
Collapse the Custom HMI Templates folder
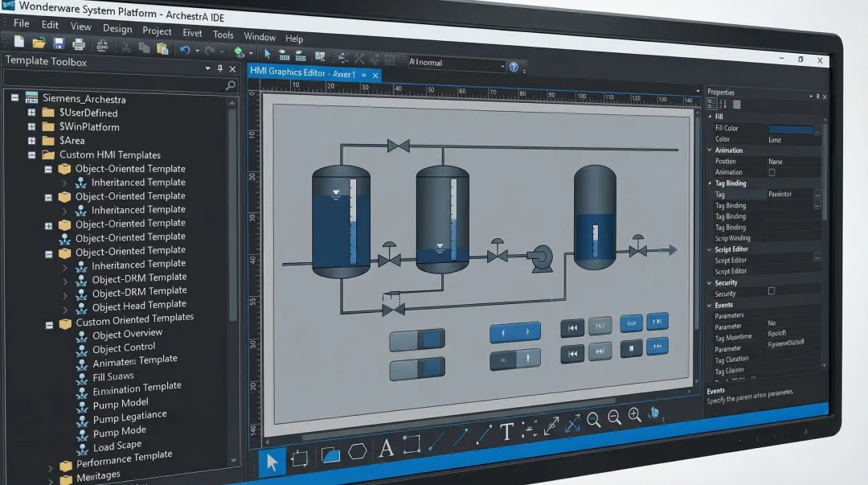coord(31,154)
